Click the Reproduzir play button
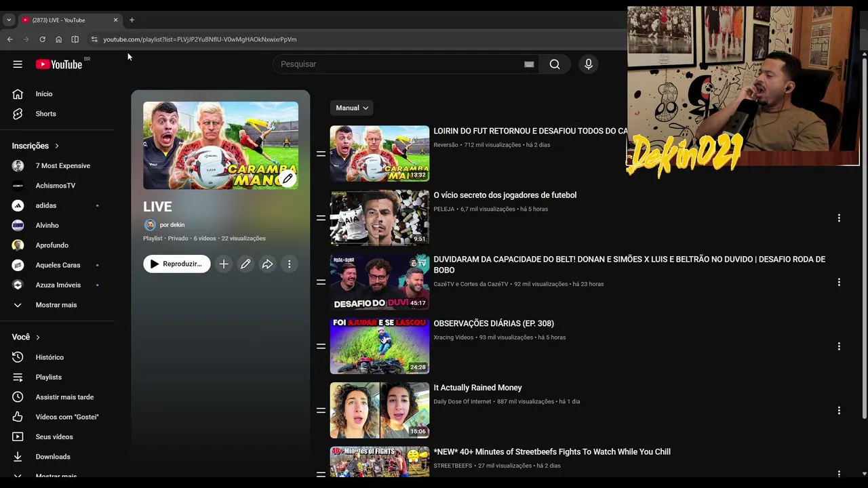Image resolution: width=868 pixels, height=488 pixels. click(176, 264)
